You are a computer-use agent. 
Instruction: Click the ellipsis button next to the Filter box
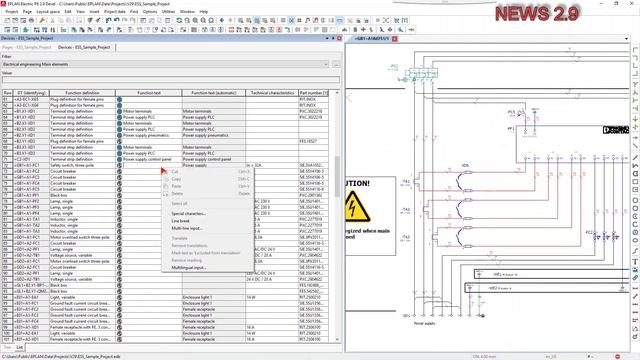pos(336,64)
